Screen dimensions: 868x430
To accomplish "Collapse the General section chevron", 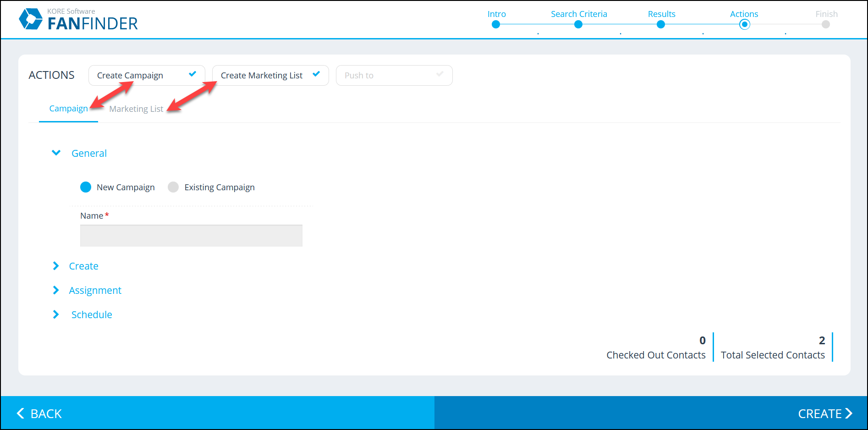I will [x=56, y=153].
